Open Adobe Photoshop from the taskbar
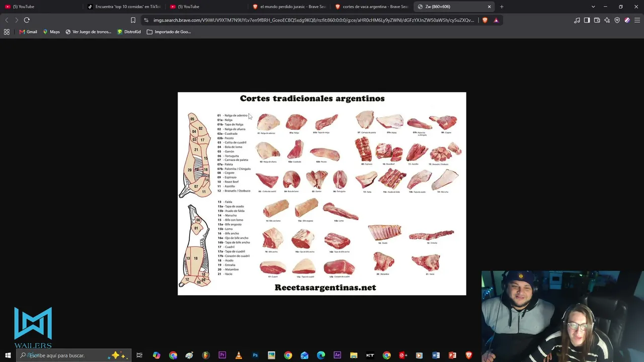Screen dimensions: 644x362 tap(255, 355)
